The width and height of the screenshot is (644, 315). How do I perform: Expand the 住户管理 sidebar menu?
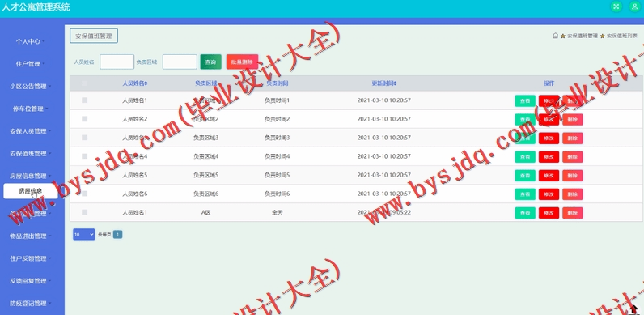pos(31,64)
